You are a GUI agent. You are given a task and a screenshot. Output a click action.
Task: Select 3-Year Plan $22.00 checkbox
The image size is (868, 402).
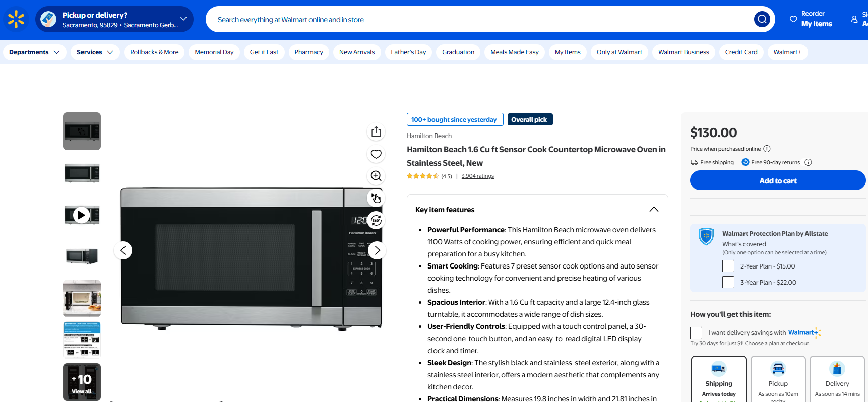tap(728, 282)
